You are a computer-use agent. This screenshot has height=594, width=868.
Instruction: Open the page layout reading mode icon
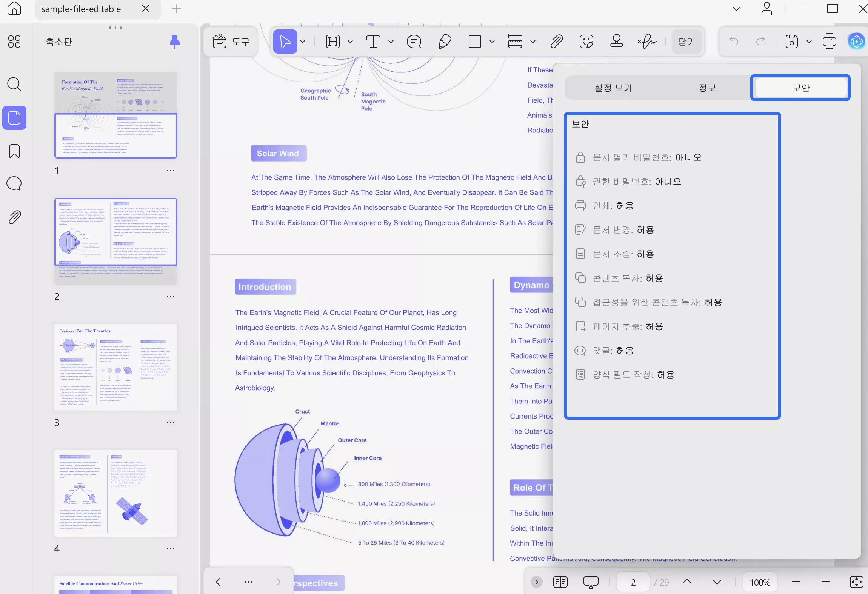[560, 582]
